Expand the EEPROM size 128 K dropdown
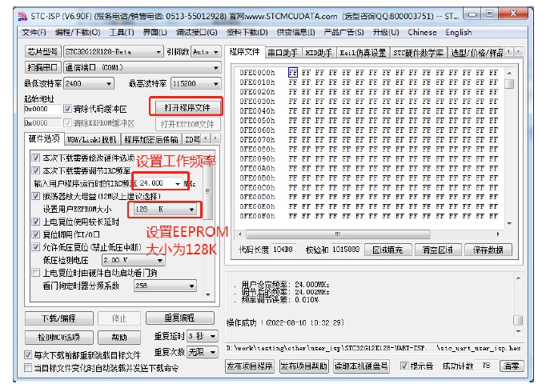This screenshot has width=546, height=392. coord(192,210)
